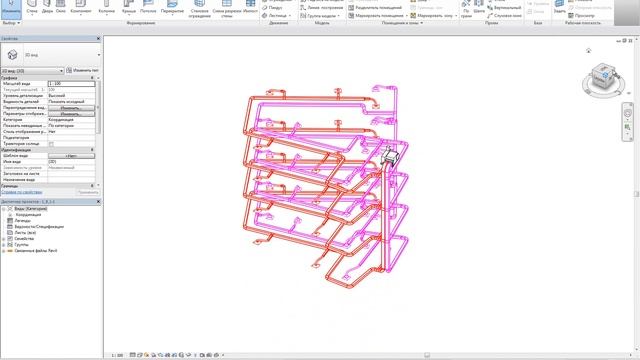The width and height of the screenshot is (640, 360).
Task: Collapse the Виды (Категория) tree node
Action: pos(4,209)
